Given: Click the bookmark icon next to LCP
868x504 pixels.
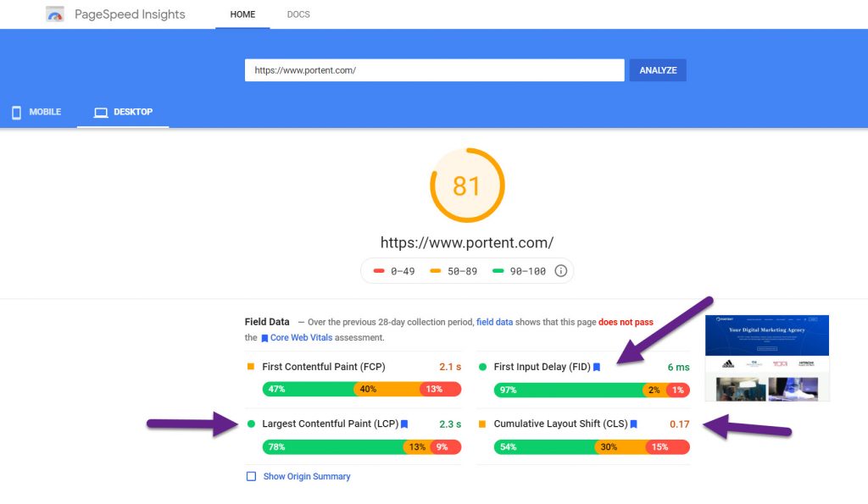Looking at the screenshot, I should pos(404,424).
